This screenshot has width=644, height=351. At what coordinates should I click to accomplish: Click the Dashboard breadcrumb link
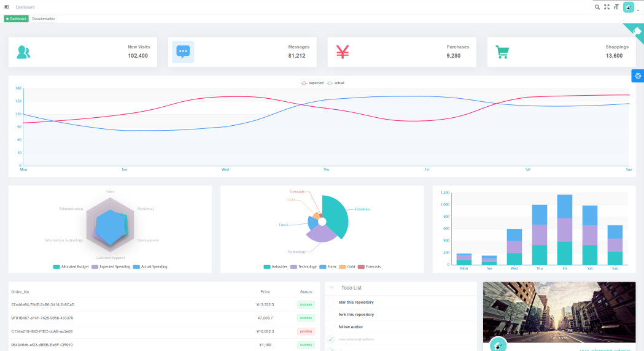[x=25, y=7]
